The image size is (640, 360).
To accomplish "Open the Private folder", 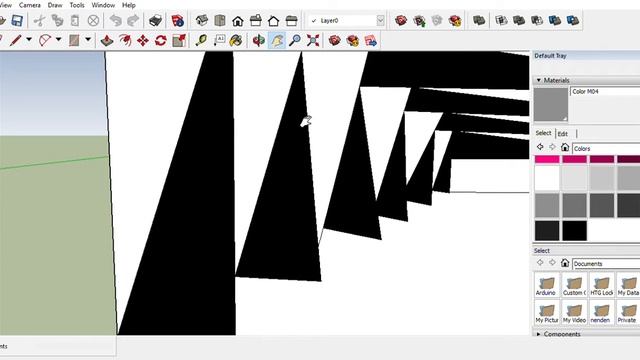I will pos(629,313).
